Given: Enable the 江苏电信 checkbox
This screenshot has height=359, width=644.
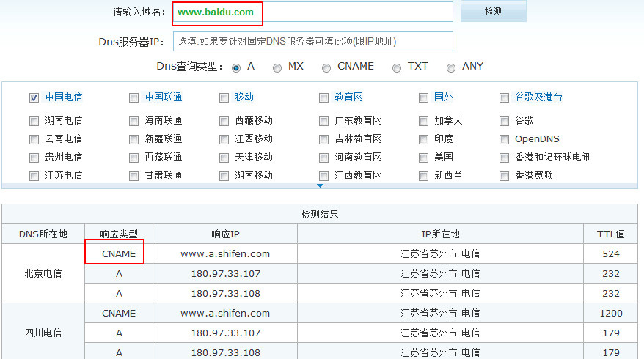Looking at the screenshot, I should tap(34, 176).
